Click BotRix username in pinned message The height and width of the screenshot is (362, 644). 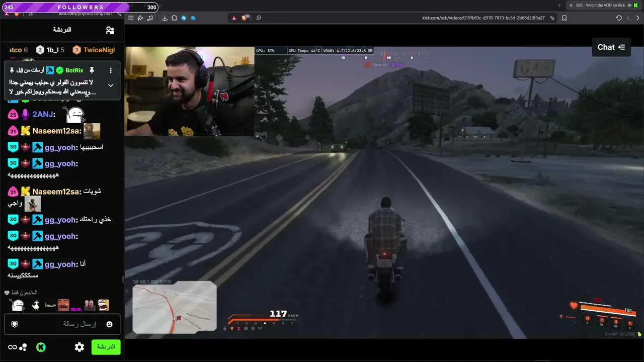[x=74, y=70]
